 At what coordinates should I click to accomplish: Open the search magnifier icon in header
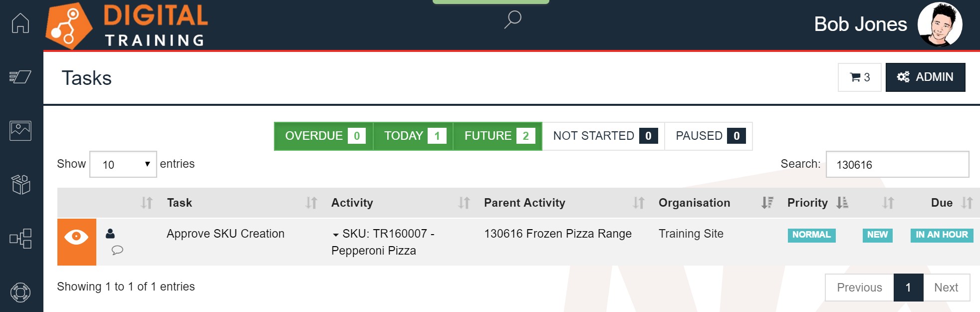coord(512,19)
